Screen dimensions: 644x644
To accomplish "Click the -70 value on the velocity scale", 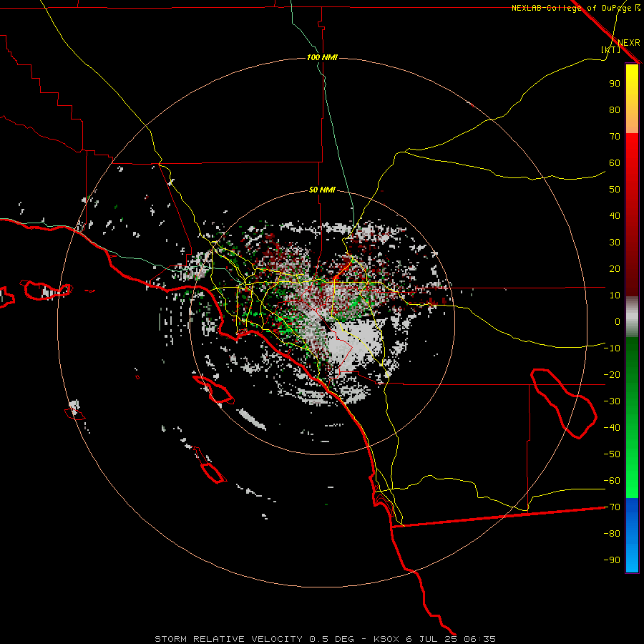I will point(612,507).
